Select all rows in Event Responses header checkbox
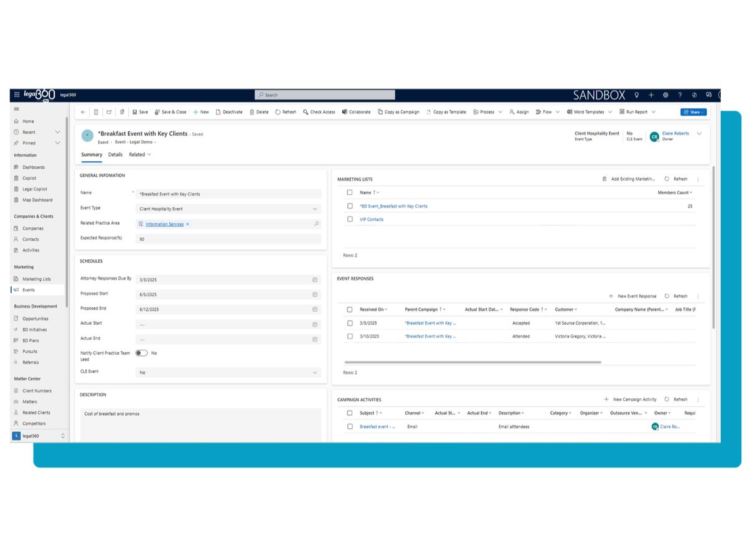Screen dimensions: 747x560 [x=350, y=309]
